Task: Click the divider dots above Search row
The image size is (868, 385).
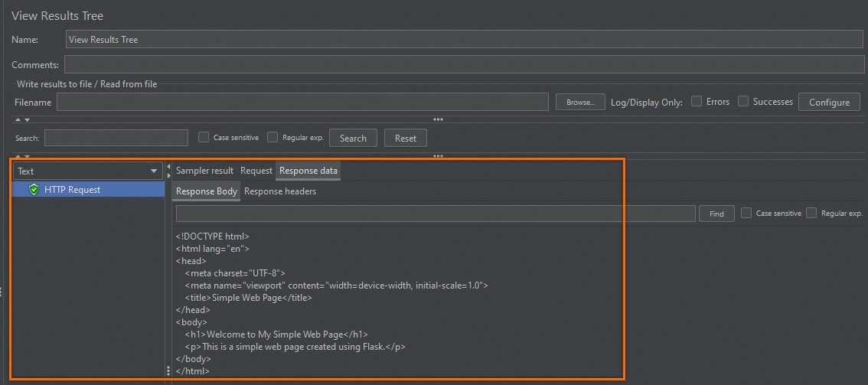Action: (438, 119)
